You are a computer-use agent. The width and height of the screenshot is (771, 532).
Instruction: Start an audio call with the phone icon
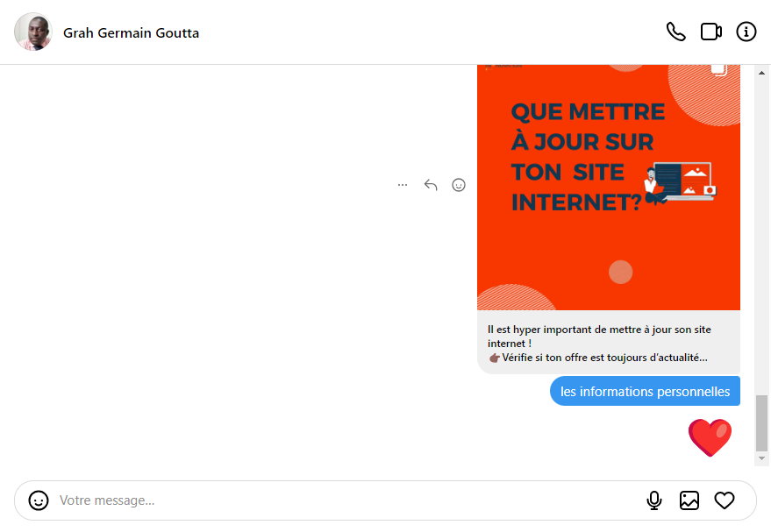tap(675, 32)
